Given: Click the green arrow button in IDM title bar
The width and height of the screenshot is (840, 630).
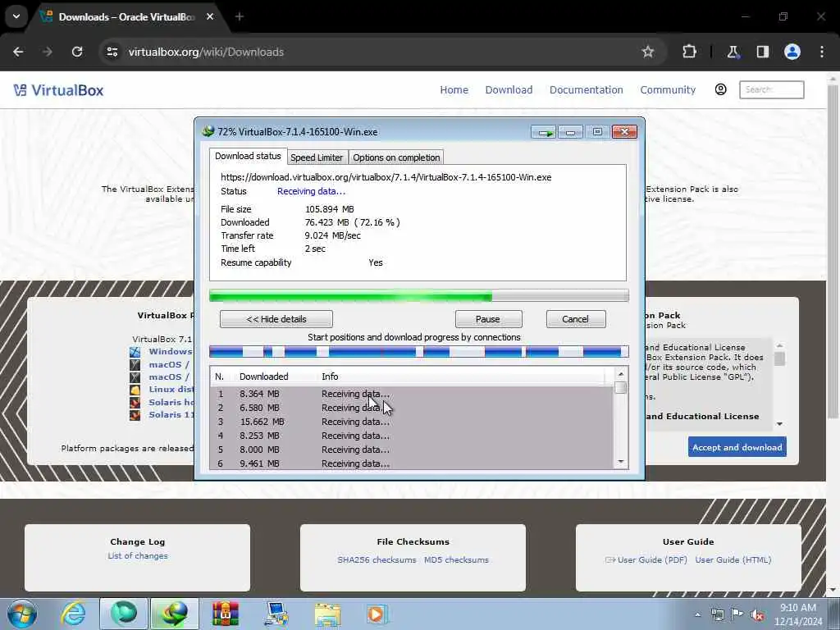Looking at the screenshot, I should (x=544, y=132).
